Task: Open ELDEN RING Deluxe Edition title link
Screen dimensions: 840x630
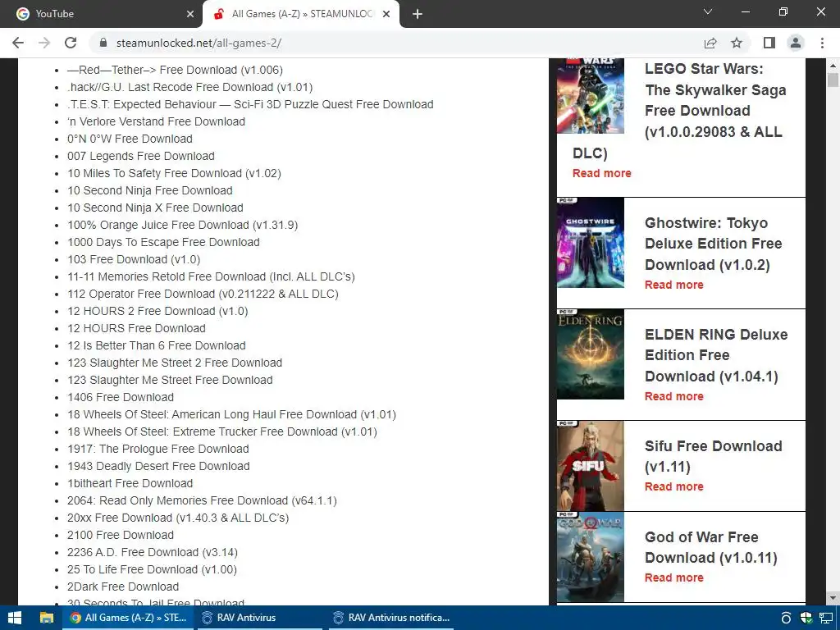Action: [715, 355]
